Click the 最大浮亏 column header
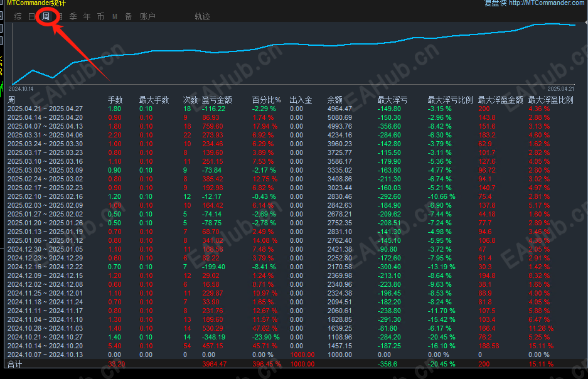Screen dimensions: 588x379 click(392, 100)
